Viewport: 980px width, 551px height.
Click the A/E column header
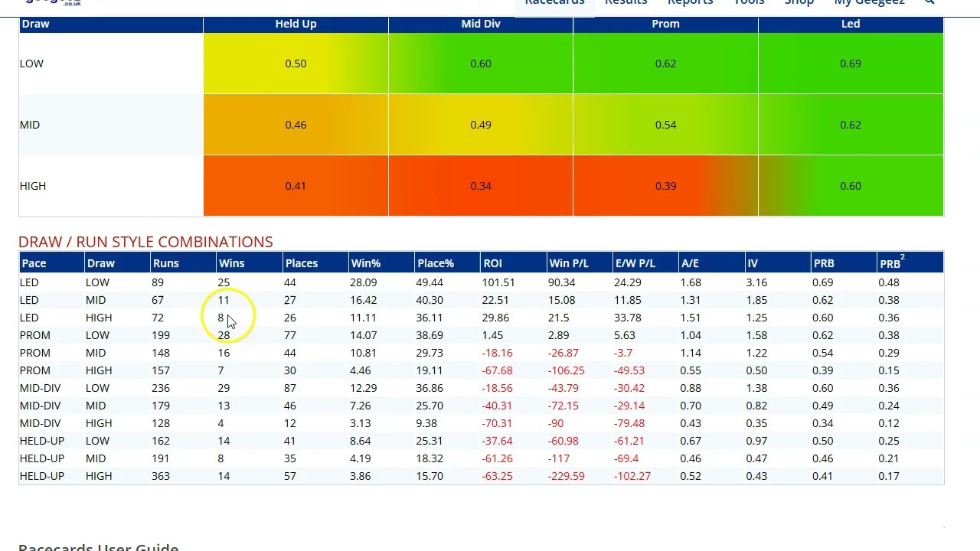690,263
